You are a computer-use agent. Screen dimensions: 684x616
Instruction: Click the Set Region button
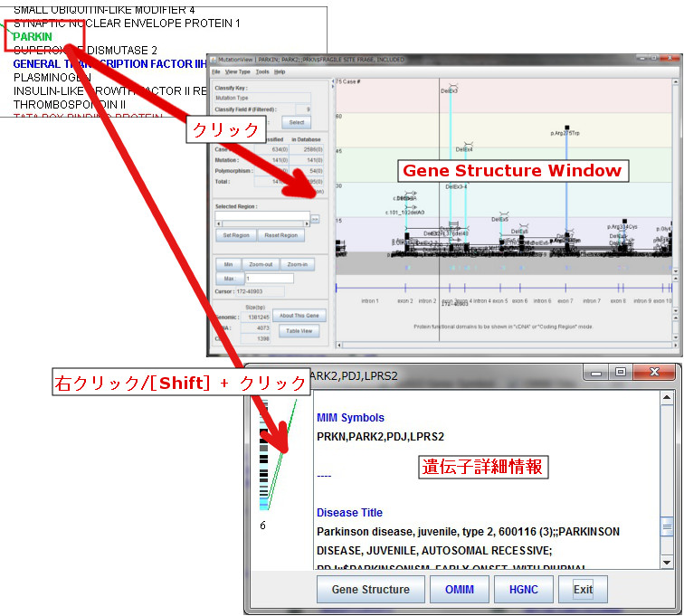[x=234, y=235]
